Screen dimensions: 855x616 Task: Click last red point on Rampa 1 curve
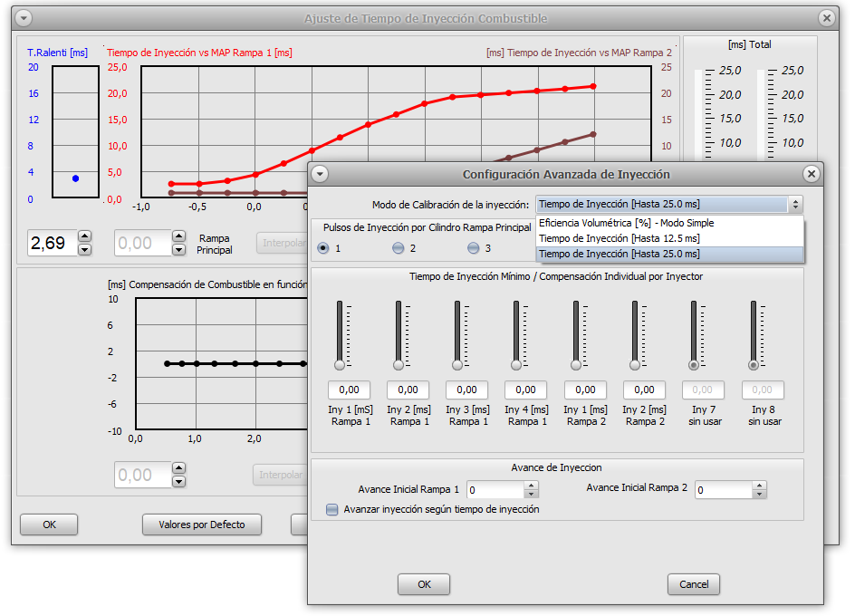click(x=593, y=87)
